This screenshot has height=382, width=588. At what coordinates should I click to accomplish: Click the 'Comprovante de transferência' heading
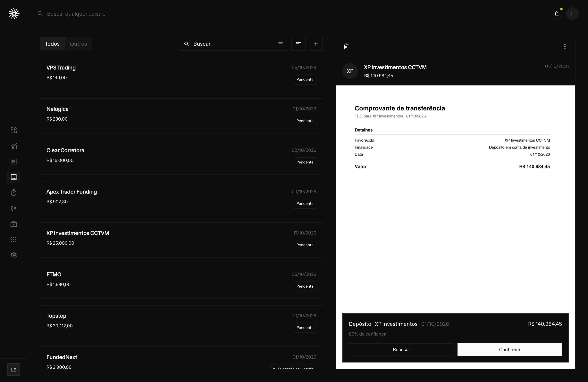coord(400,108)
